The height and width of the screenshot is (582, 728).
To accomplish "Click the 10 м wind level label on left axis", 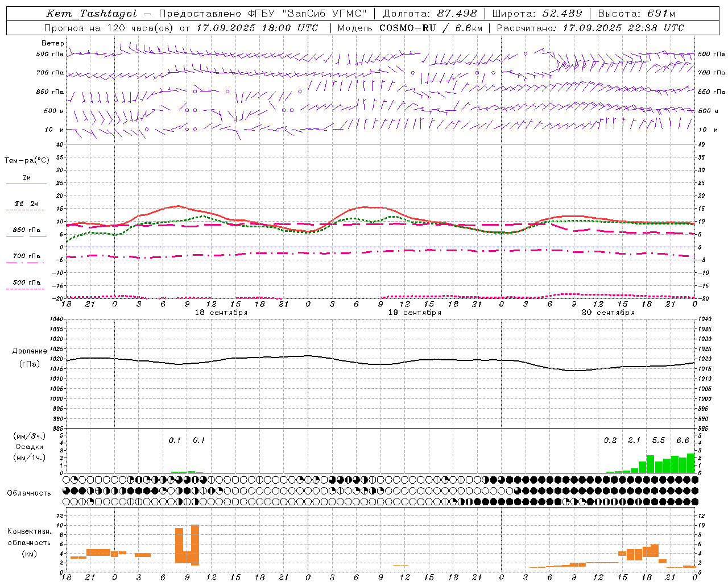I will tap(55, 130).
